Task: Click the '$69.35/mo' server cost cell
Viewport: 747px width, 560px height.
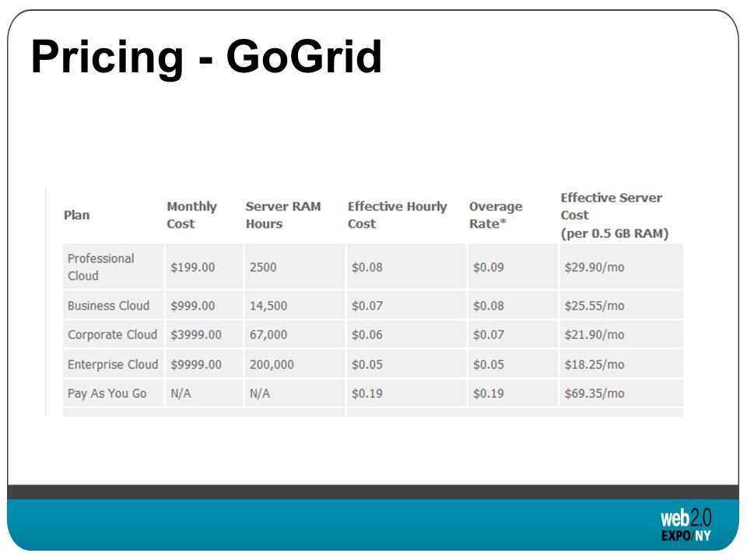Action: pos(622,393)
